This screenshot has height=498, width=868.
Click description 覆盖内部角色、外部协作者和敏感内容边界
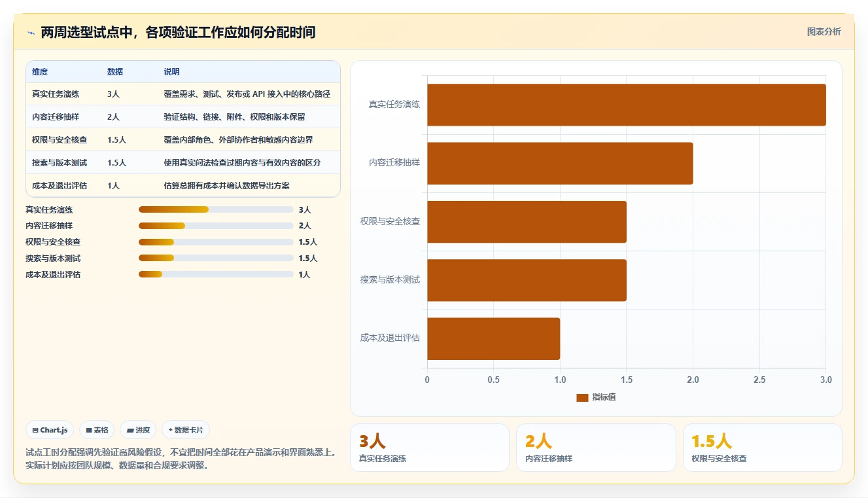coord(238,139)
